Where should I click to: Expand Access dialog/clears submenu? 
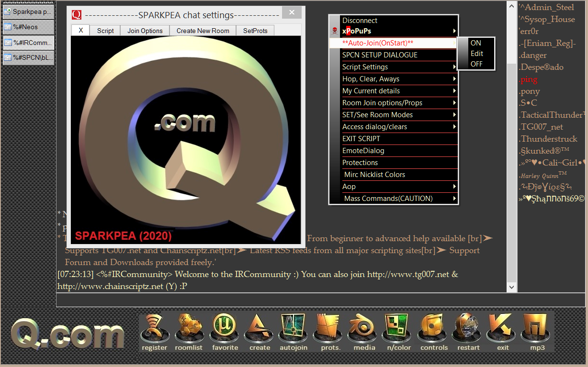(x=394, y=126)
